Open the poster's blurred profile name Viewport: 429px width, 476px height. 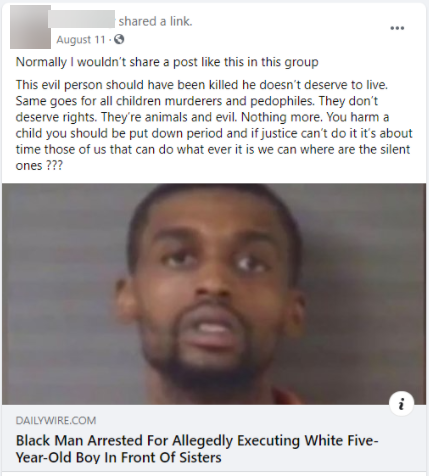point(81,19)
